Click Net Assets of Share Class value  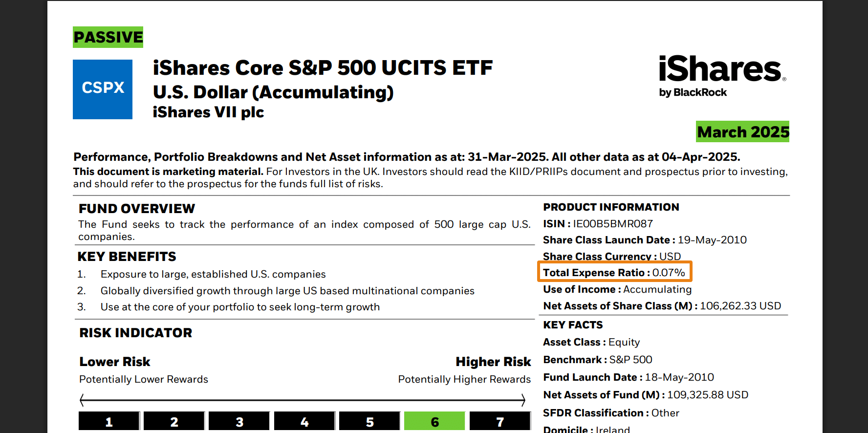(740, 306)
